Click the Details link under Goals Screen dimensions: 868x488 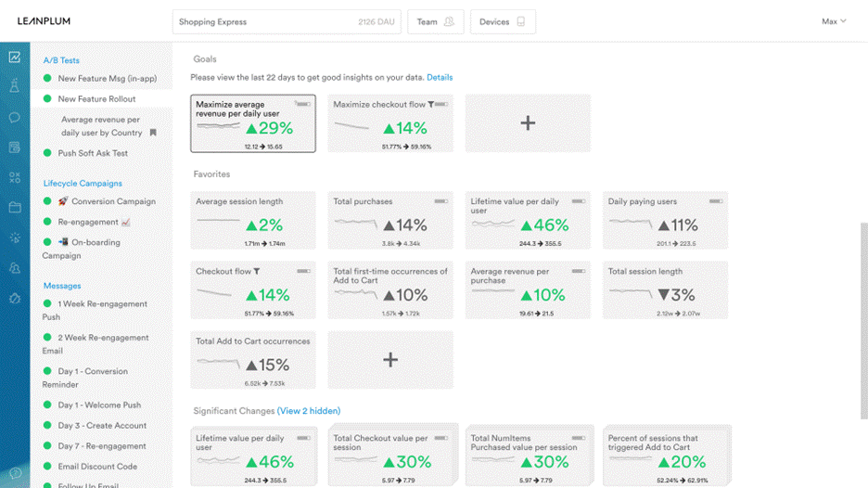[x=440, y=77]
